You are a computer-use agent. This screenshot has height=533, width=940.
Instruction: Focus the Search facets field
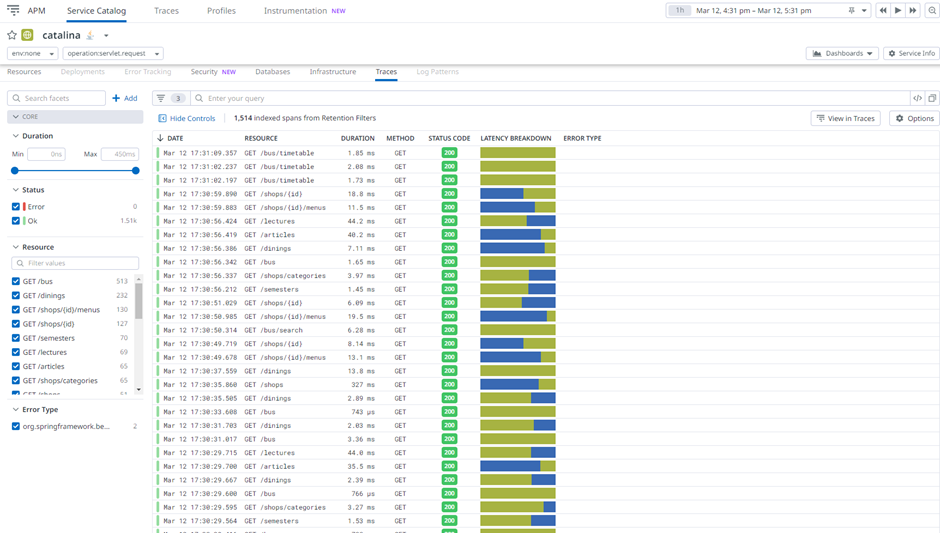[x=56, y=98]
